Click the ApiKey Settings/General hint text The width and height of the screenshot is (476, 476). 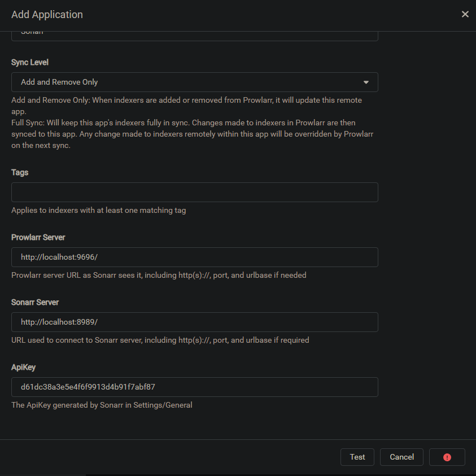click(102, 405)
